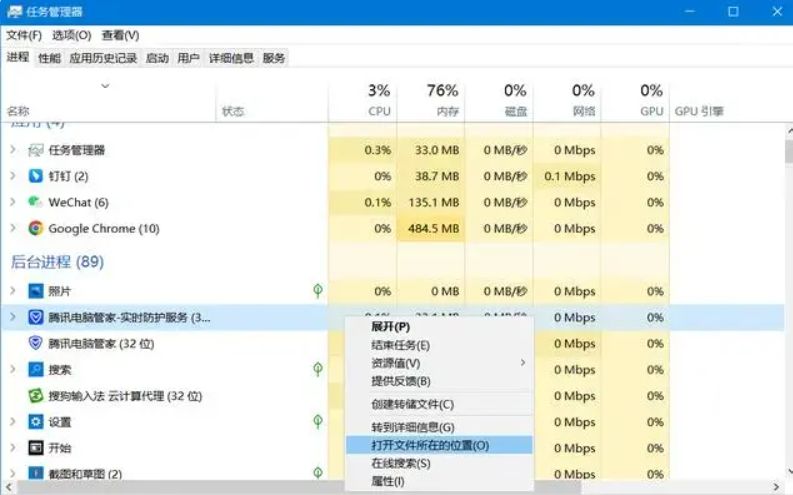Screen dimensions: 793x495
Task: Click the horizontal scrollbar right arrow
Action: [776, 487]
